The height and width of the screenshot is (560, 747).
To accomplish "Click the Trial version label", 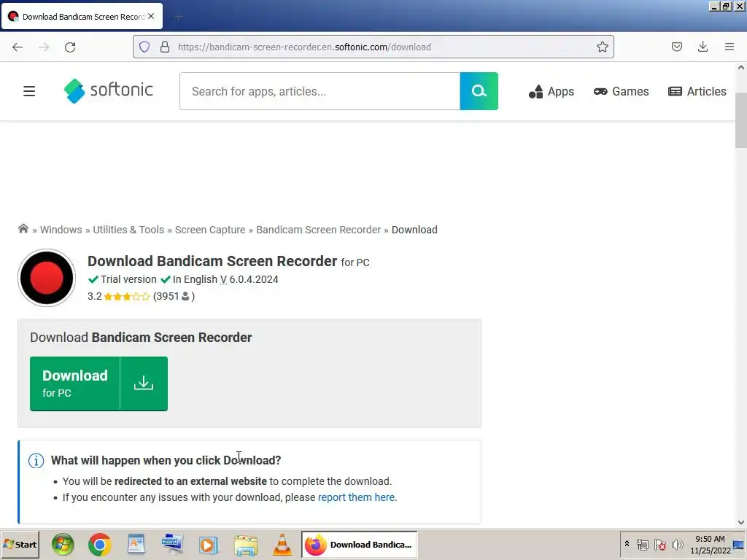I will [128, 279].
